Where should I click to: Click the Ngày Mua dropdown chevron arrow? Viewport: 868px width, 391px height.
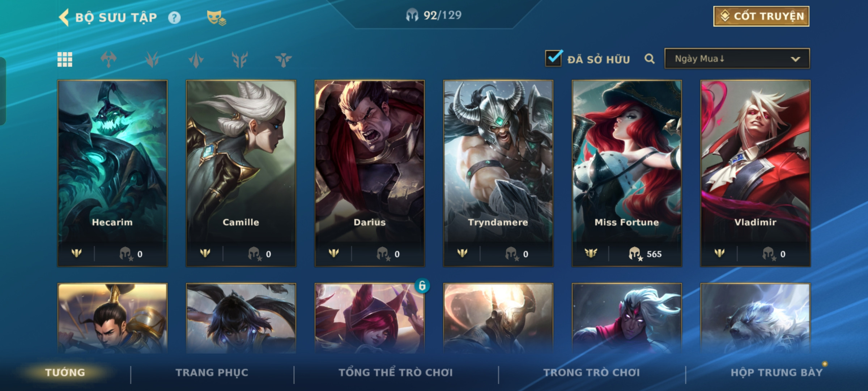(795, 59)
